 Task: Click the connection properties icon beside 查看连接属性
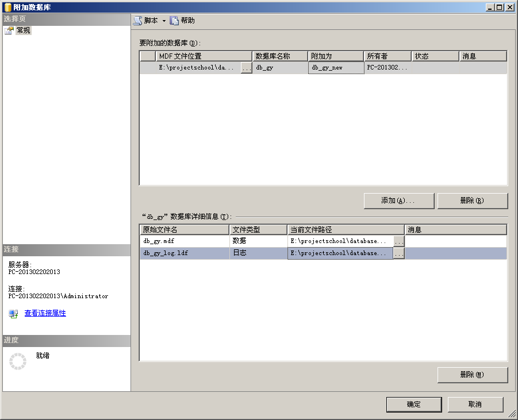(13, 314)
